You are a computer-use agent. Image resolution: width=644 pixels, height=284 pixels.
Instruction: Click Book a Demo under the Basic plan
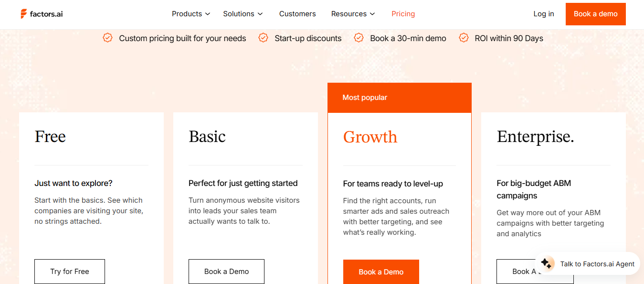(x=226, y=271)
